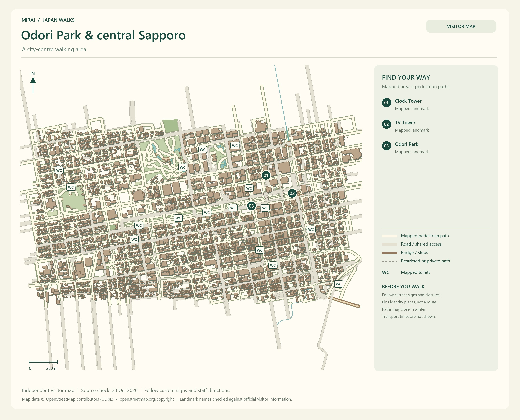Click the BEFORE YOU WALK heading
The height and width of the screenshot is (420, 520).
click(x=403, y=287)
